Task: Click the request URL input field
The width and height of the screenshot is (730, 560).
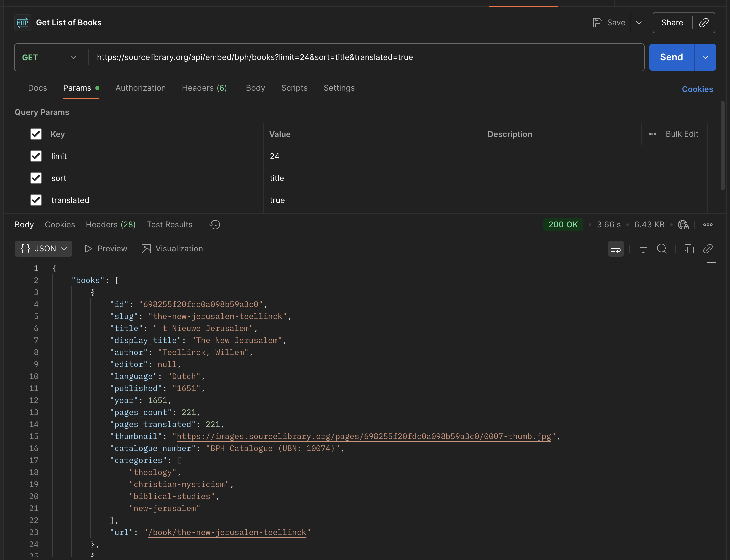Action: [366, 57]
